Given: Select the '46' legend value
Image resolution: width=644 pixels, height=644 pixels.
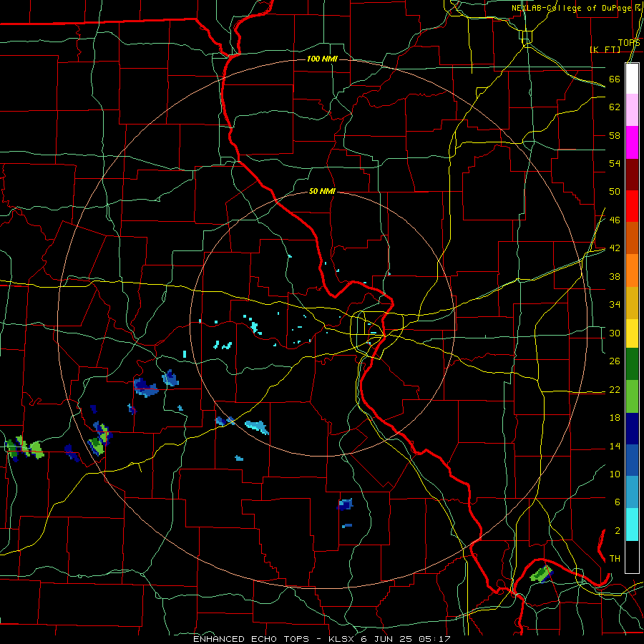Looking at the screenshot, I should 615,220.
